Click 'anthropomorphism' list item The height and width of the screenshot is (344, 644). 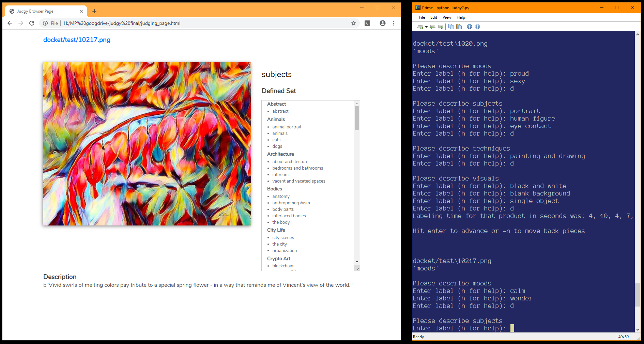(x=291, y=203)
